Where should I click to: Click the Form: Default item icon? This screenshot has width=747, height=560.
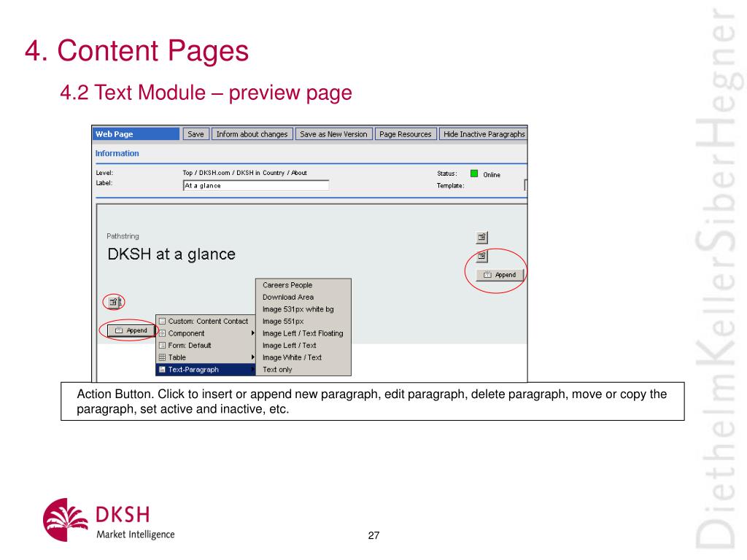(x=162, y=345)
